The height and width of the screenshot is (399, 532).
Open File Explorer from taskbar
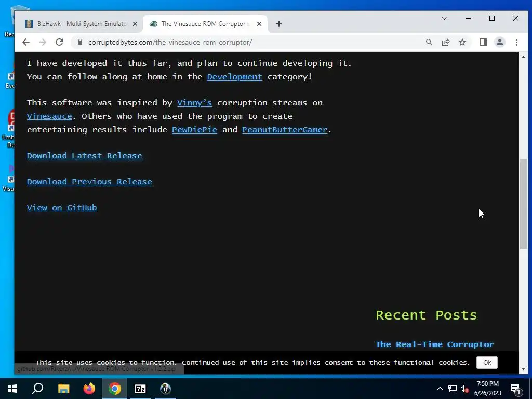(63, 389)
